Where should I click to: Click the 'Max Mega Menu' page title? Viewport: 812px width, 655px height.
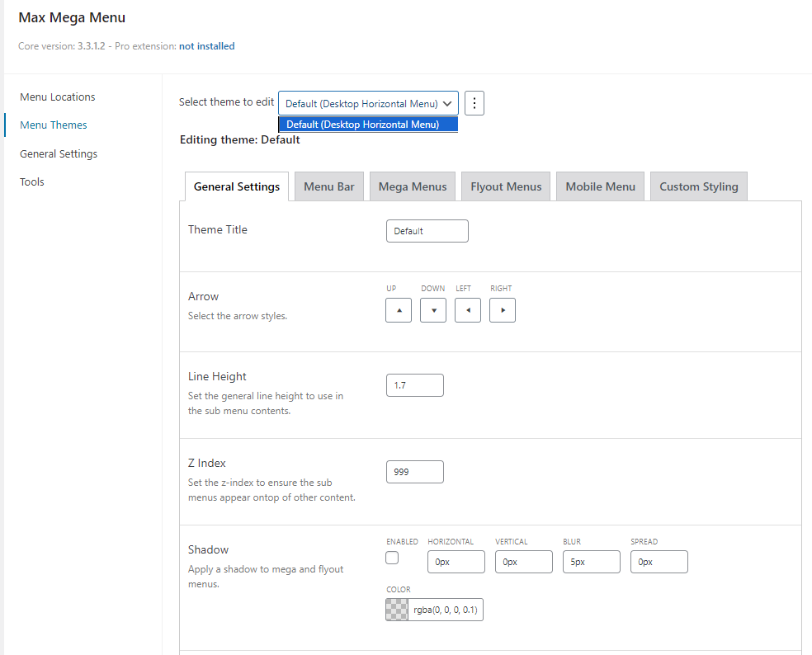pyautogui.click(x=72, y=17)
